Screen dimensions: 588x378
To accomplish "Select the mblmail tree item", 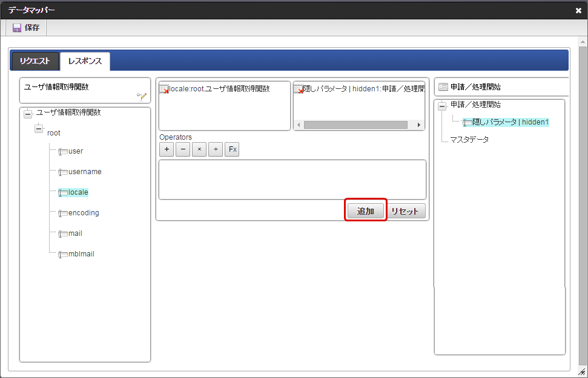I will click(81, 254).
